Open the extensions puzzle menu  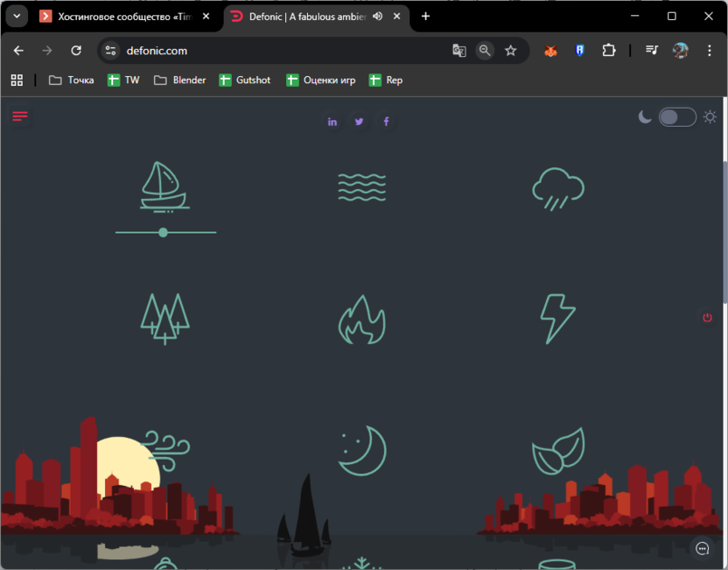point(609,50)
